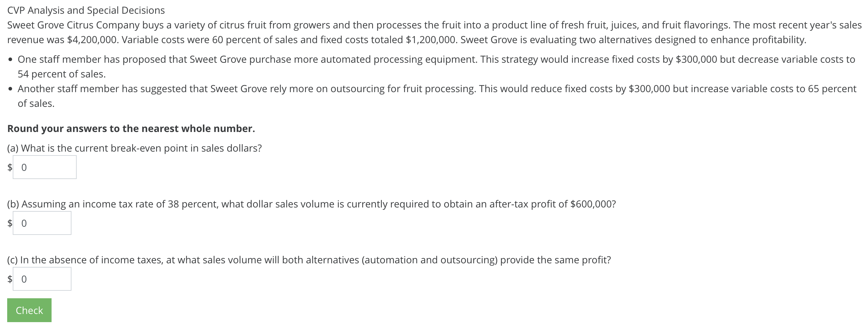
Task: Click the dollar sign beside the (c) field
Action: (x=10, y=279)
